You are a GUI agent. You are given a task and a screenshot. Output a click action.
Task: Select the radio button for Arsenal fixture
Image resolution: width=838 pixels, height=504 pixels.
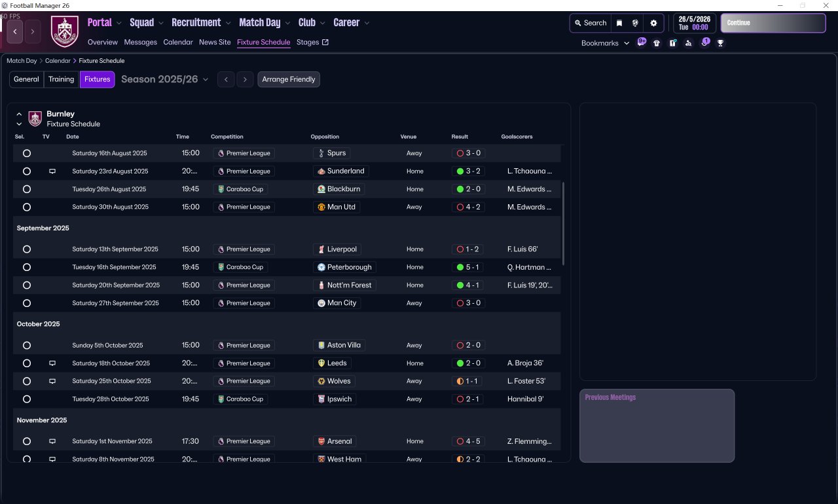[x=27, y=442]
